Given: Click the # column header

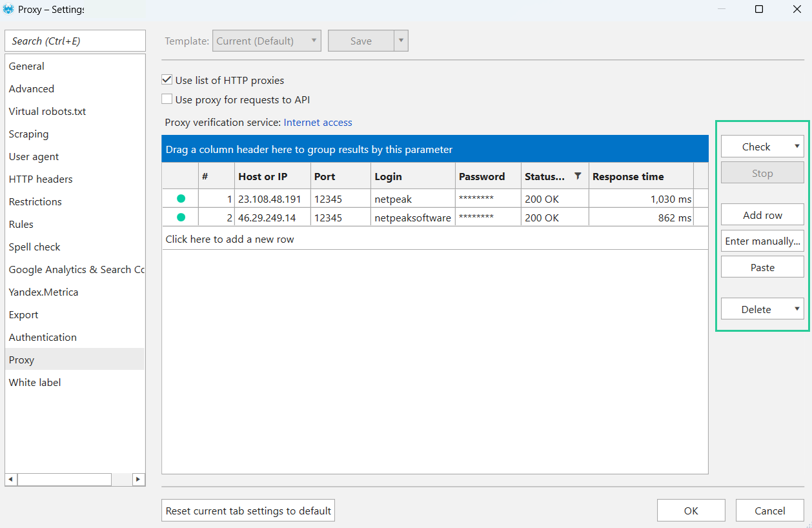Looking at the screenshot, I should pyautogui.click(x=216, y=176).
